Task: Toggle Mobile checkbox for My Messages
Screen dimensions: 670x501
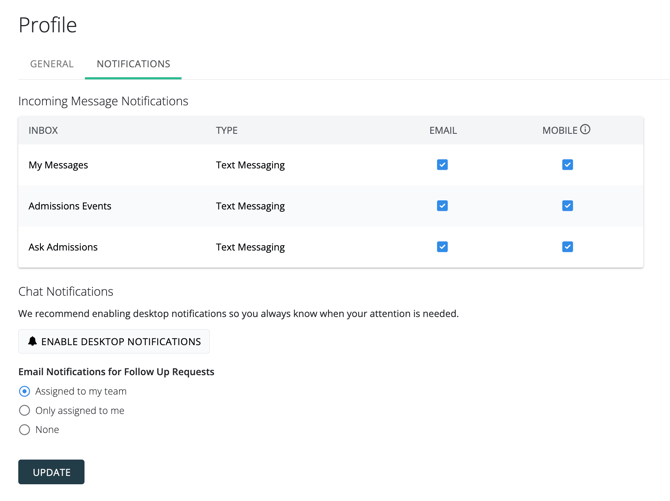Action: [567, 165]
